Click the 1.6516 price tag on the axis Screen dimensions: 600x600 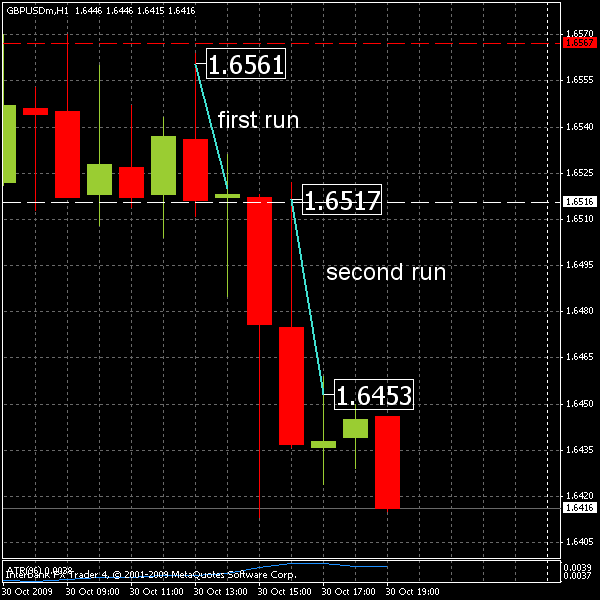[x=579, y=202]
